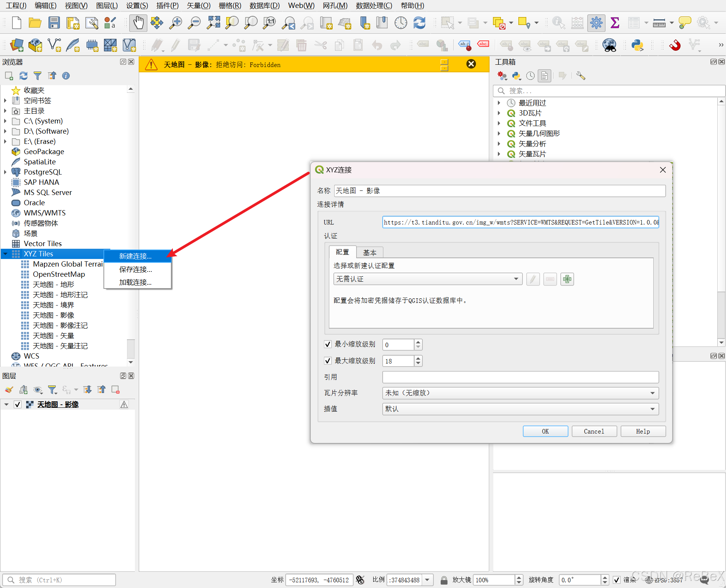This screenshot has width=726, height=588.
Task: Choose 加载连接... from context menu
Action: (x=138, y=282)
